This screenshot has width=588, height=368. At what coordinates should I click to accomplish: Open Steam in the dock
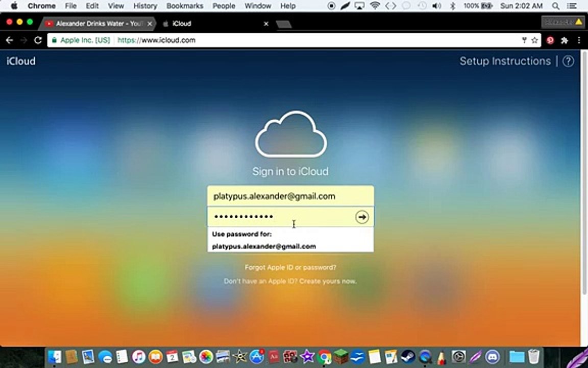click(408, 356)
